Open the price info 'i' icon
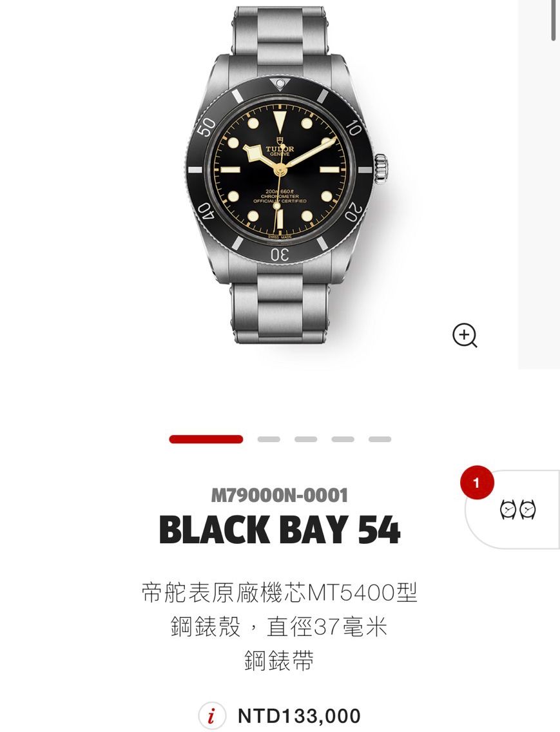Viewport: 560px width, 732px height. 211,716
